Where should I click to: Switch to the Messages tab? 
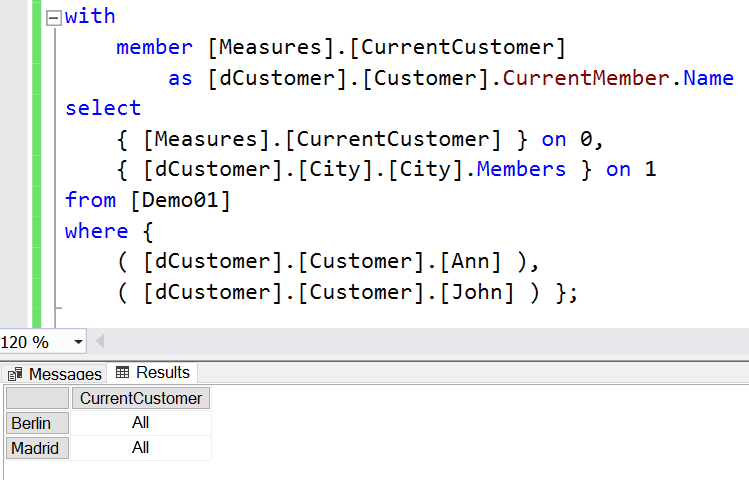coord(55,373)
